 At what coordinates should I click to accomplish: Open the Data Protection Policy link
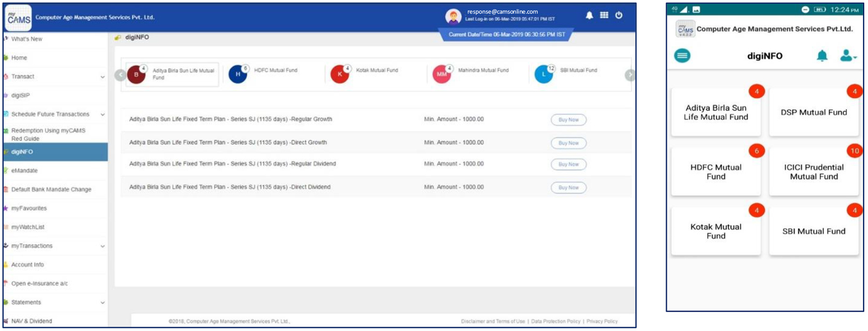(x=556, y=321)
